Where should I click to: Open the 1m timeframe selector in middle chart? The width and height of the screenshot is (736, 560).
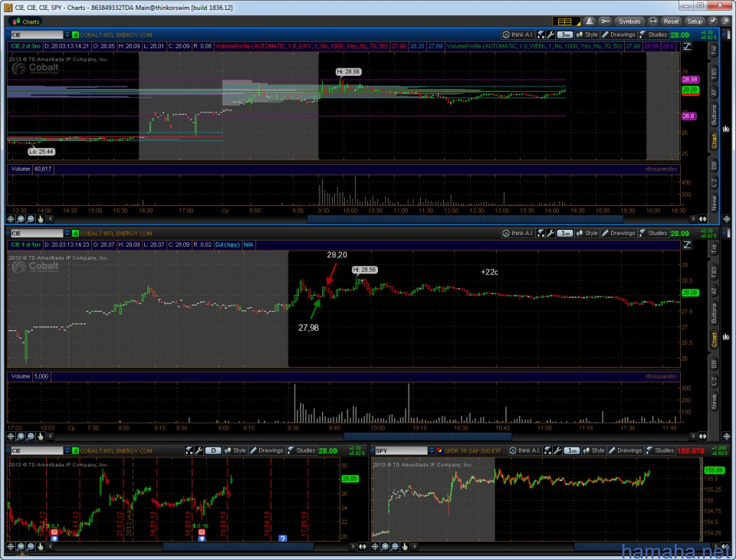565,233
